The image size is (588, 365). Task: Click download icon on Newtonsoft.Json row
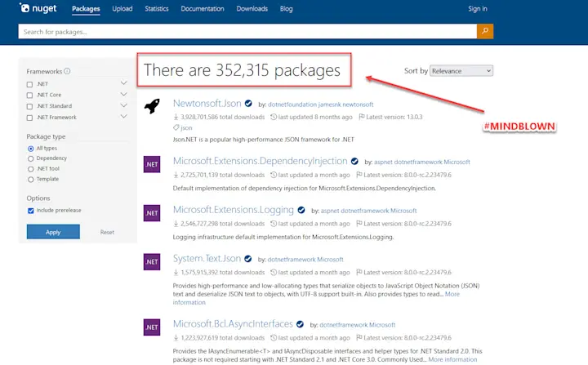[176, 117]
